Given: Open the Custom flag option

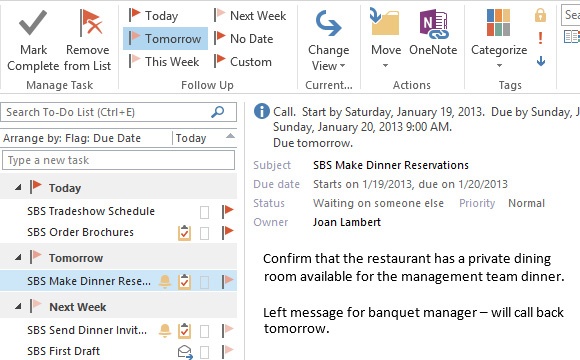Looking at the screenshot, I should click(243, 61).
